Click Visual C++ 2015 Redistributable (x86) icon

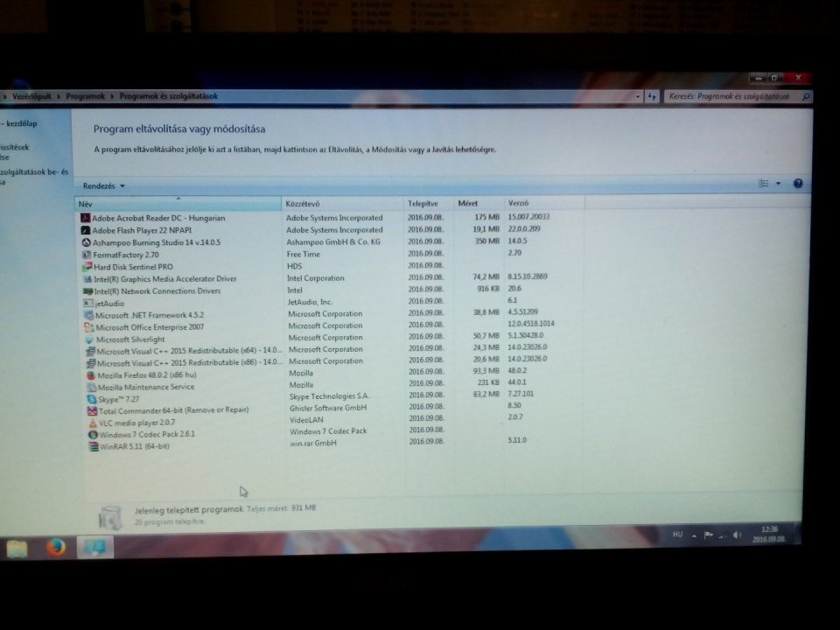point(90,363)
